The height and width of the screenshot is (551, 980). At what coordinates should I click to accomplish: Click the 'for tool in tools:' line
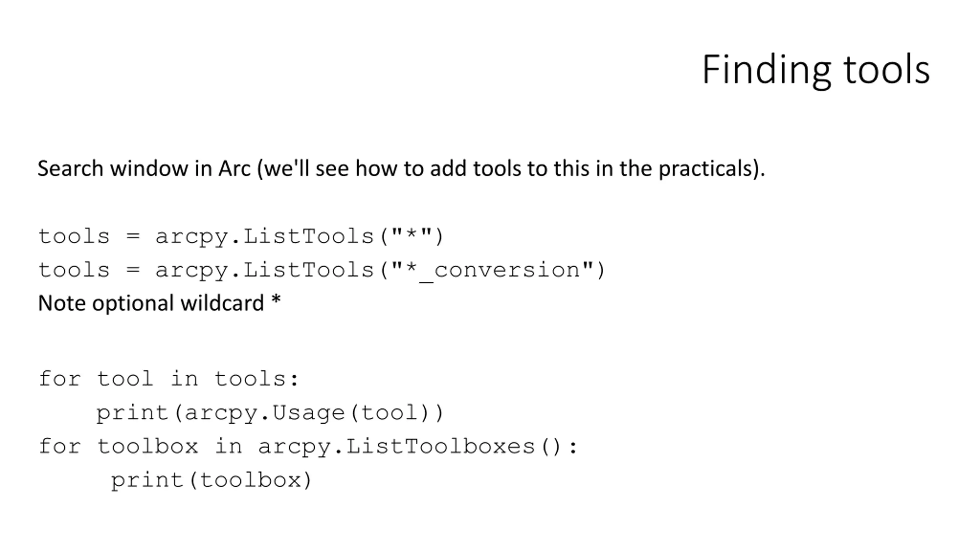pyautogui.click(x=168, y=379)
